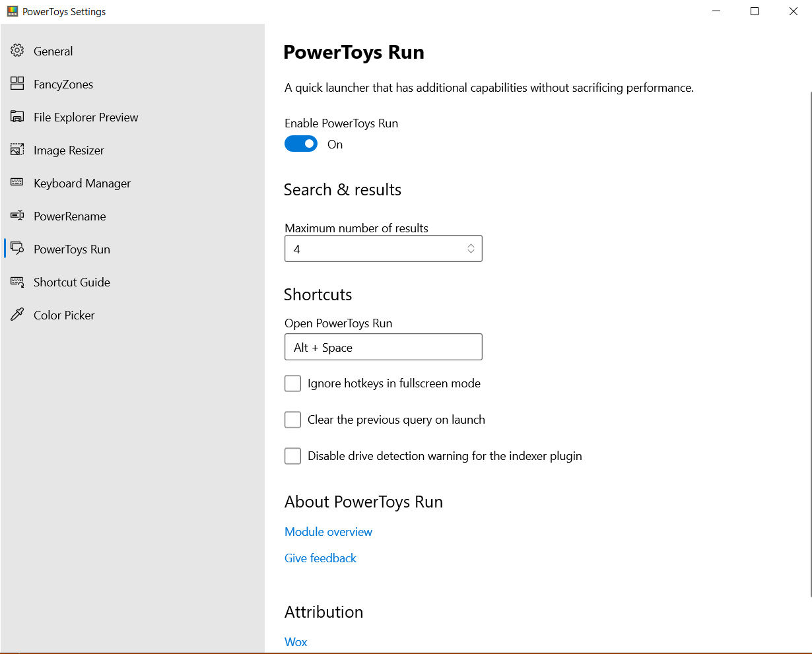Screen dimensions: 812x654
Task: Click the vertical scrollbar on the right
Action: (809, 343)
